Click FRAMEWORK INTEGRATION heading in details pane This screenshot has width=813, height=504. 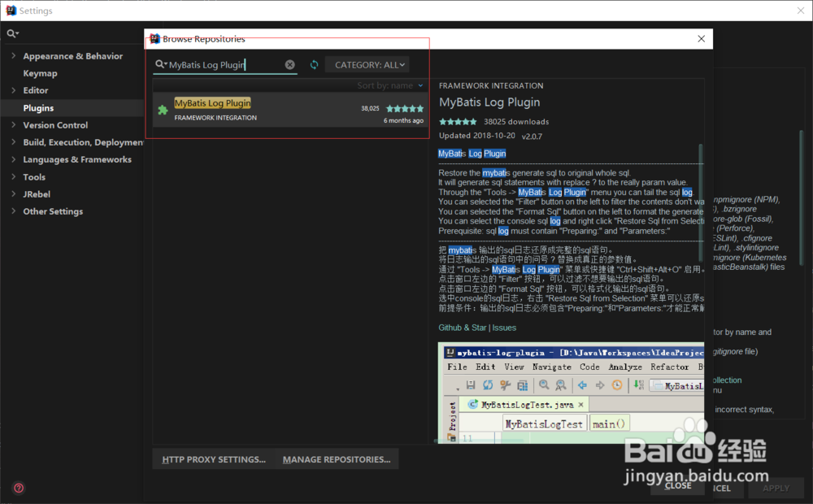click(491, 85)
